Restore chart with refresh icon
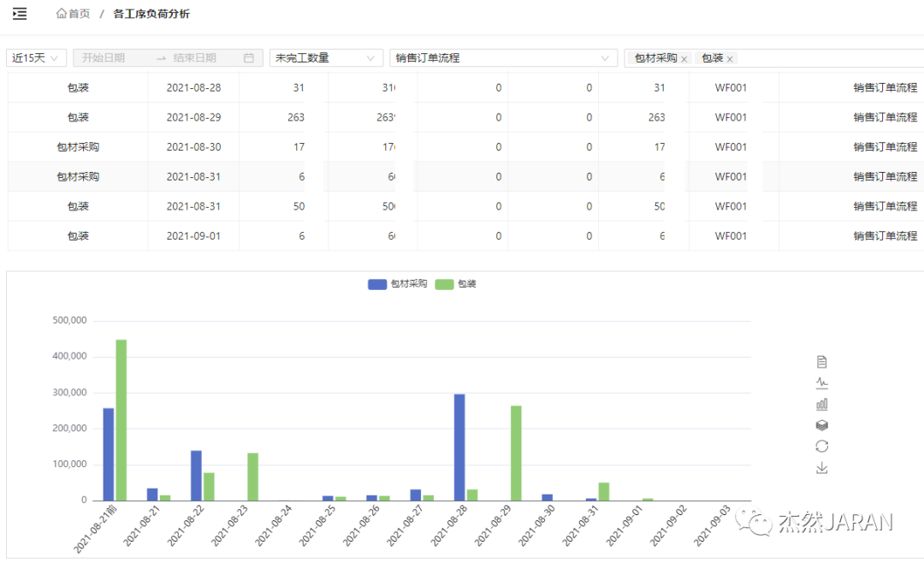Screen dimensions: 924x563 (821, 447)
